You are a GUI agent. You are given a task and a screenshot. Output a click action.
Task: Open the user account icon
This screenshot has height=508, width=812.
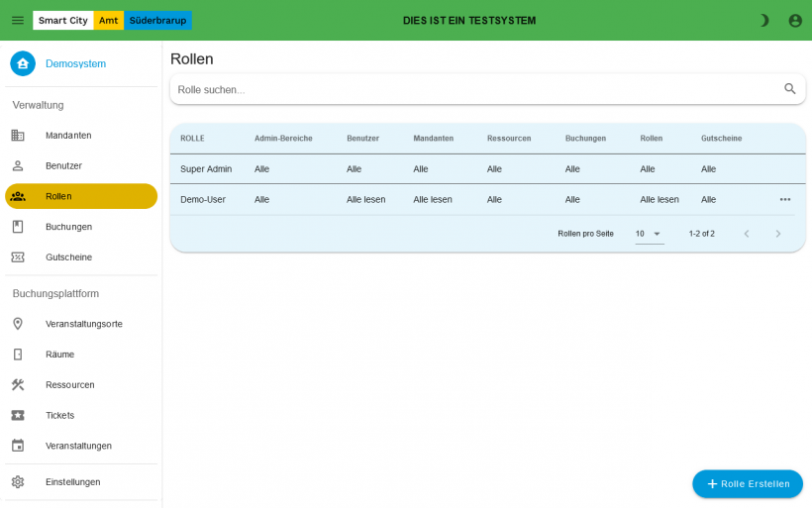point(794,20)
